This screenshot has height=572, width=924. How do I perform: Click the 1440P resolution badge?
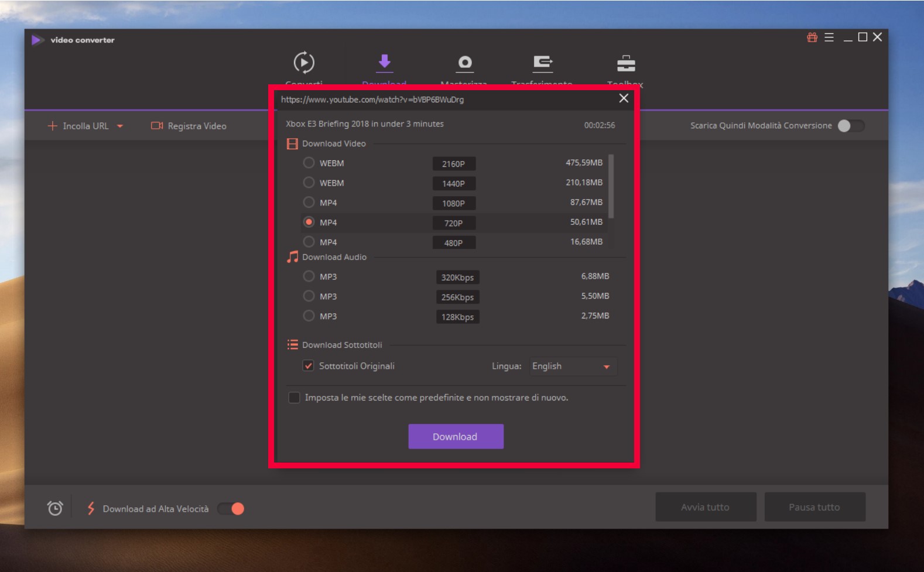click(x=454, y=184)
